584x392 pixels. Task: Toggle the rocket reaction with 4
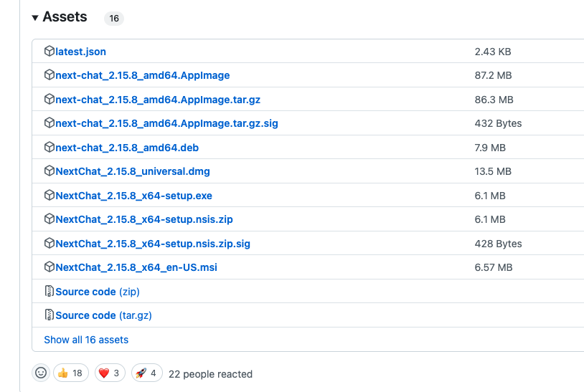pos(147,373)
